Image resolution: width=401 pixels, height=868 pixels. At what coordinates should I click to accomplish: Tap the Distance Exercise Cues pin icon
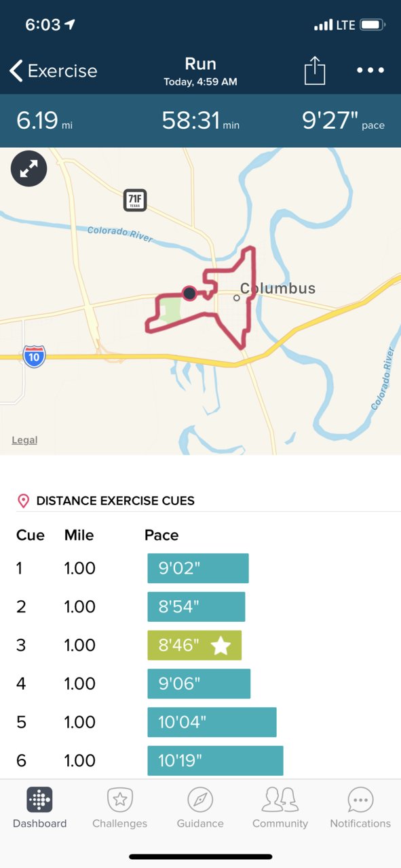point(23,501)
